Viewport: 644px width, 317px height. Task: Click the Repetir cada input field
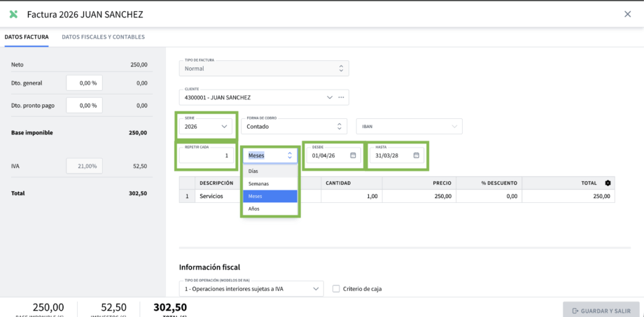206,155
